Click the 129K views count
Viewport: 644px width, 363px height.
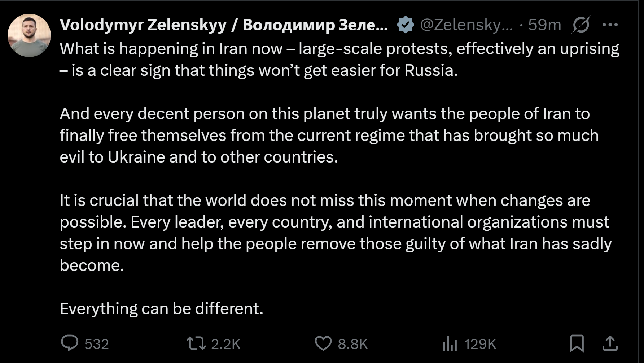click(480, 344)
